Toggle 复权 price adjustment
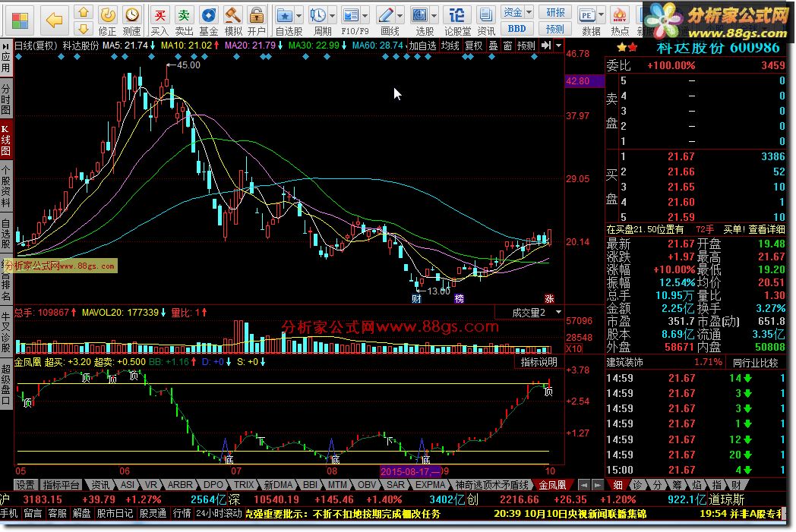 474,46
